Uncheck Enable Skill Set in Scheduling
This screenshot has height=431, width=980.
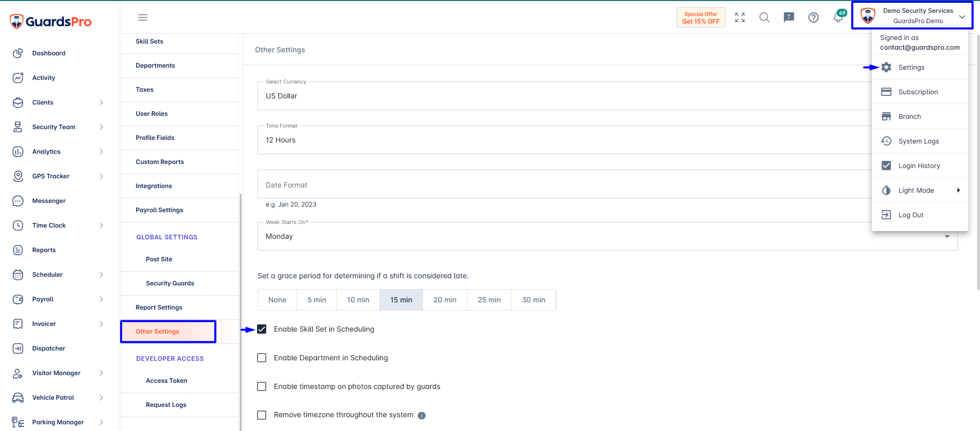[262, 329]
